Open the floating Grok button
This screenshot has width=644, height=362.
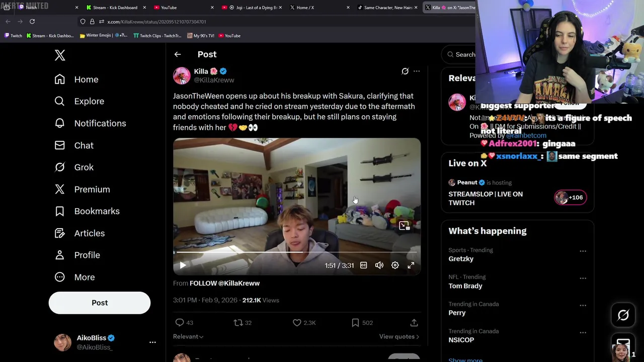[623, 315]
